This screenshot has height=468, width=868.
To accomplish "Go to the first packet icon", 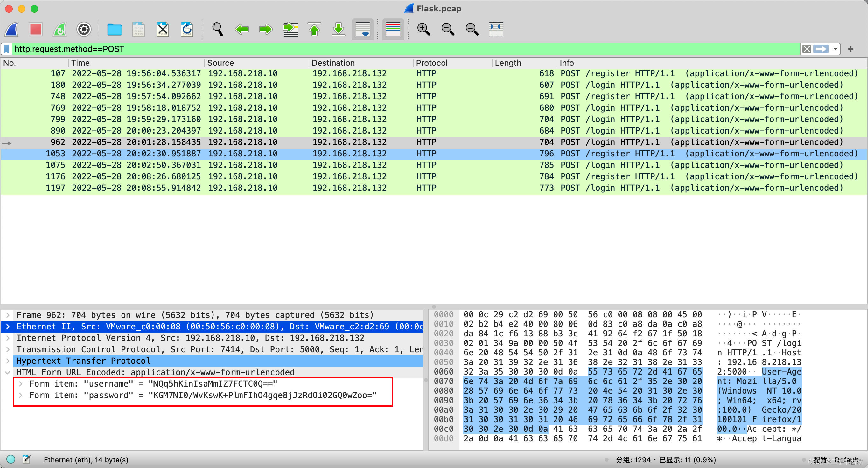I will click(x=314, y=29).
